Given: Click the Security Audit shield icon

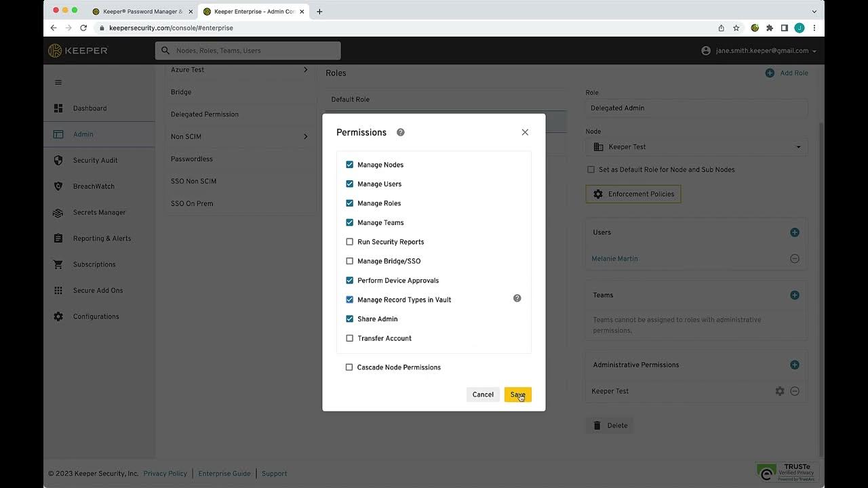Looking at the screenshot, I should pos(58,161).
